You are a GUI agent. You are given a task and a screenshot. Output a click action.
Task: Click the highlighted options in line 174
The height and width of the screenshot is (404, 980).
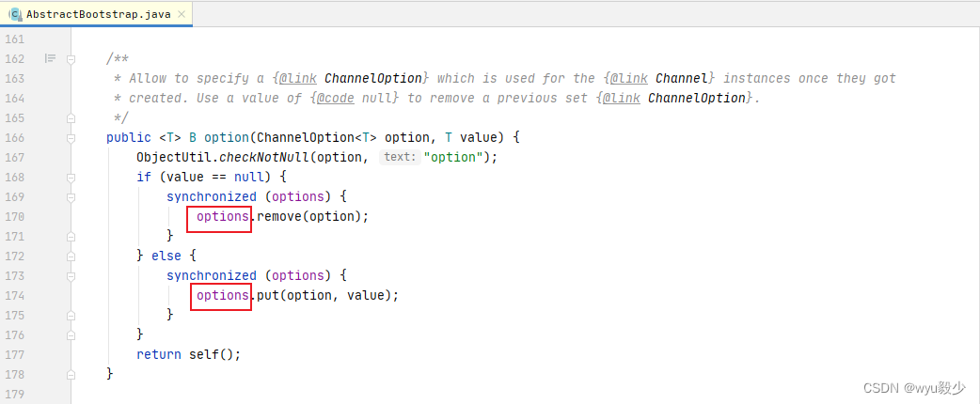tap(223, 295)
